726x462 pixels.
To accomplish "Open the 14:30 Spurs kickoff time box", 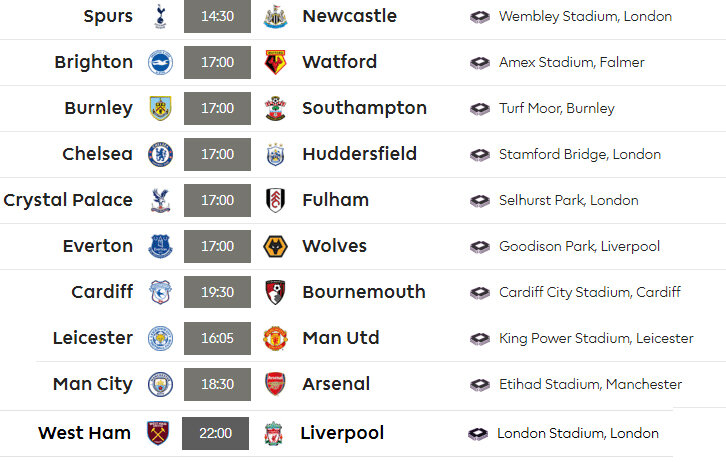I will click(x=217, y=16).
